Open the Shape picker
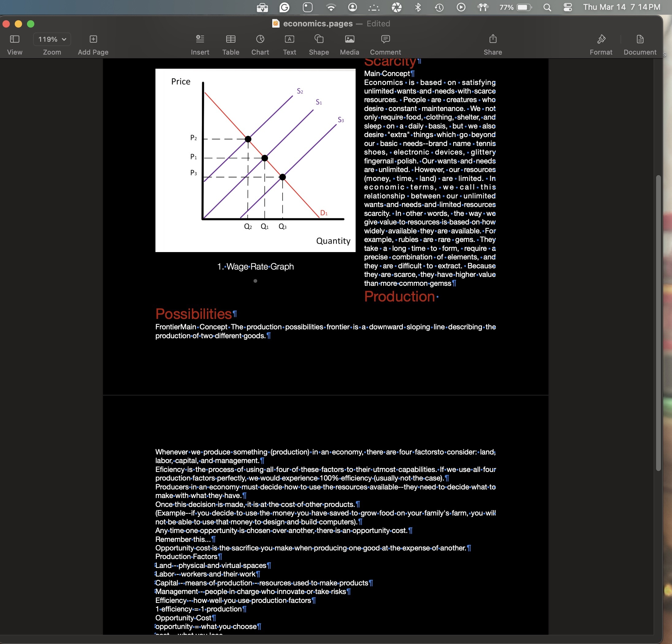The image size is (672, 644). point(319,39)
